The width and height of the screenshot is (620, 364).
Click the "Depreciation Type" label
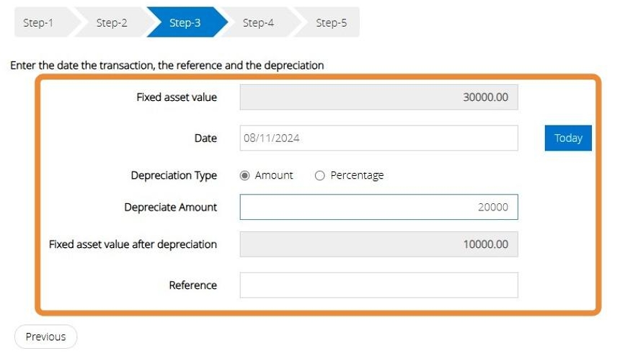coord(174,175)
